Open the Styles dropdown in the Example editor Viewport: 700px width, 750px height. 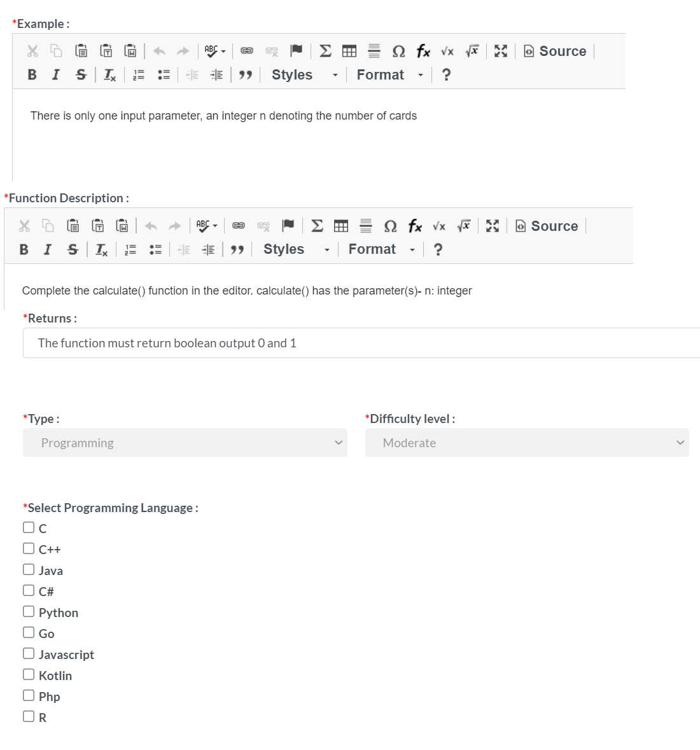click(x=304, y=75)
